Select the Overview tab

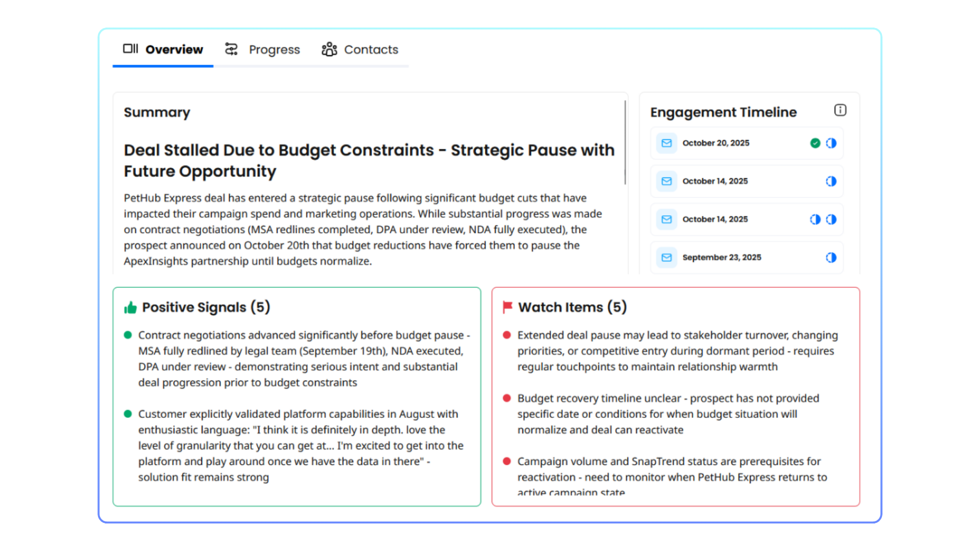point(174,49)
